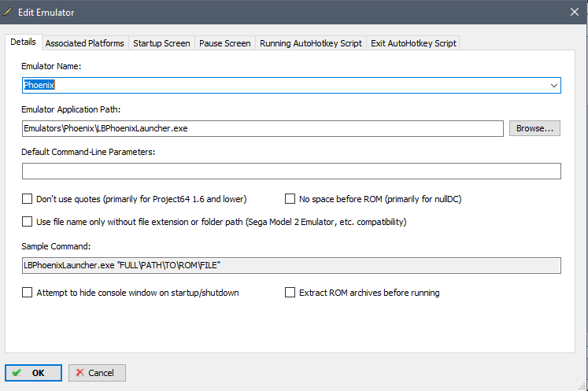Click the Emulator Name label
Screen dimensions: 588x391
point(51,66)
